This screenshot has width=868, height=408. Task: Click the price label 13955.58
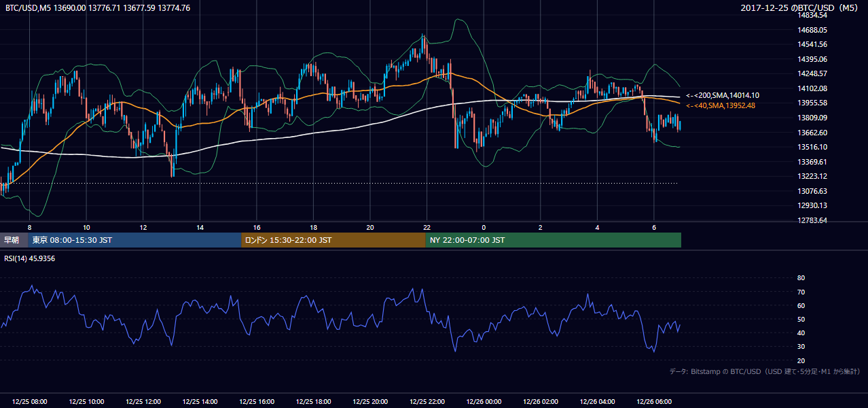tap(812, 103)
